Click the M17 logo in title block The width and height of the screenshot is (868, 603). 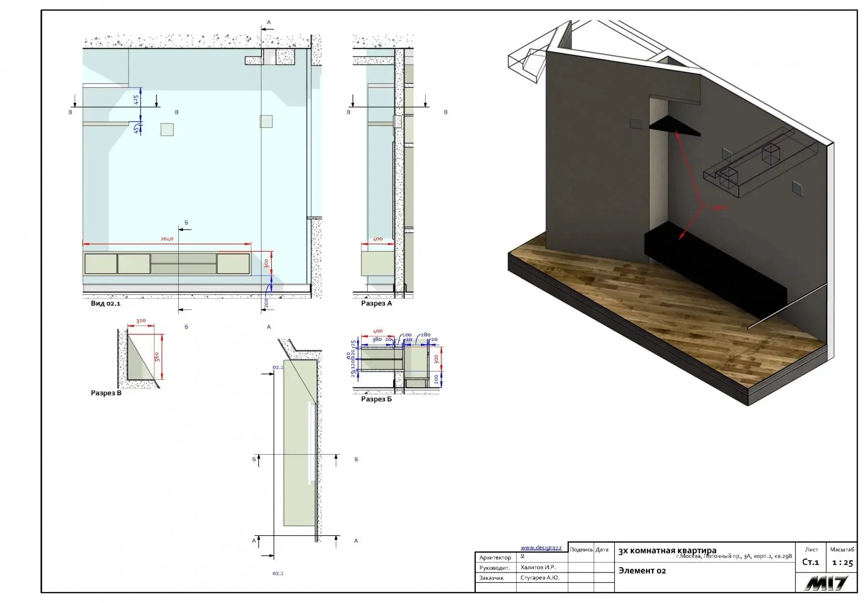click(x=826, y=583)
